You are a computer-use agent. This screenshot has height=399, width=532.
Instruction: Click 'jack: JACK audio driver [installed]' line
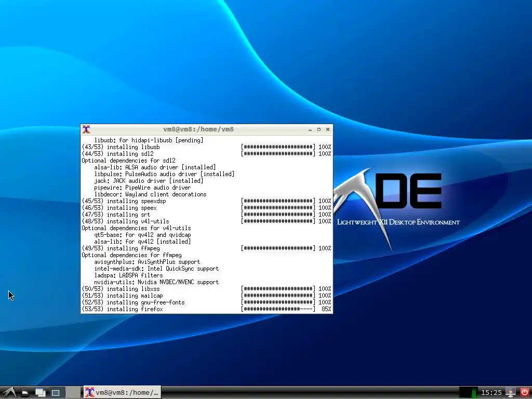(149, 181)
